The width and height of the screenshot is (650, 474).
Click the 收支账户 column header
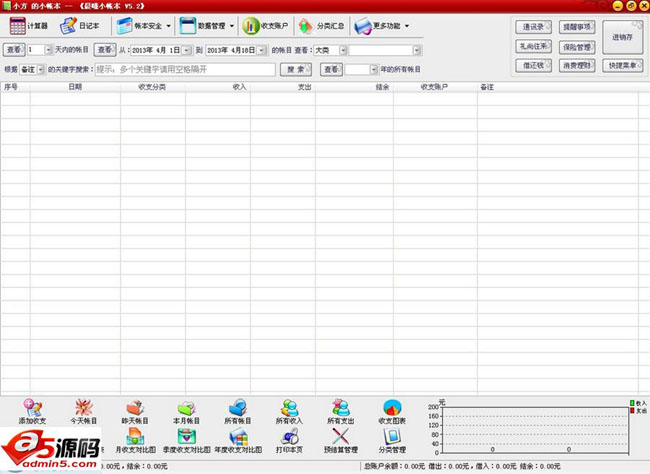435,87
